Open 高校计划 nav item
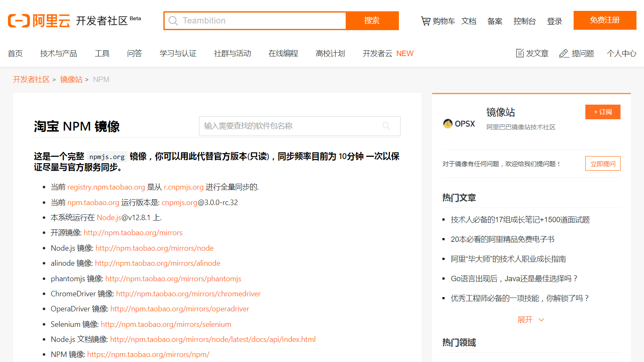The height and width of the screenshot is (362, 644). [330, 54]
